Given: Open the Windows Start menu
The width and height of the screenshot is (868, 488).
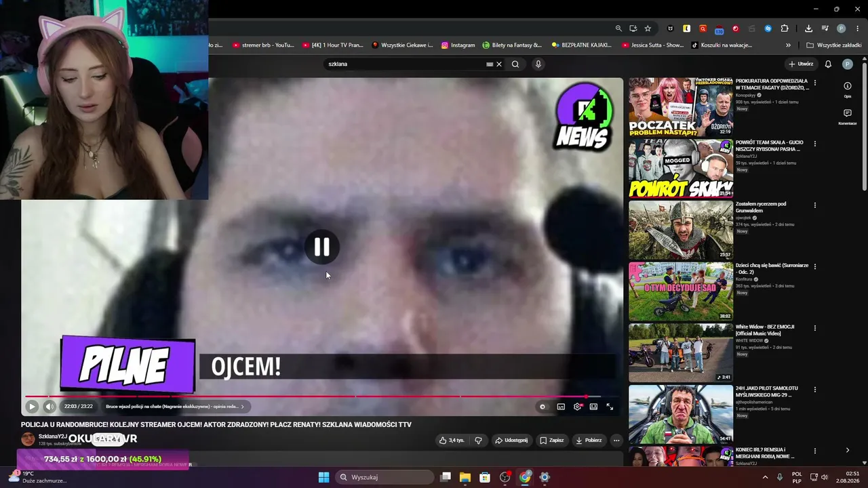Looking at the screenshot, I should coord(323,477).
